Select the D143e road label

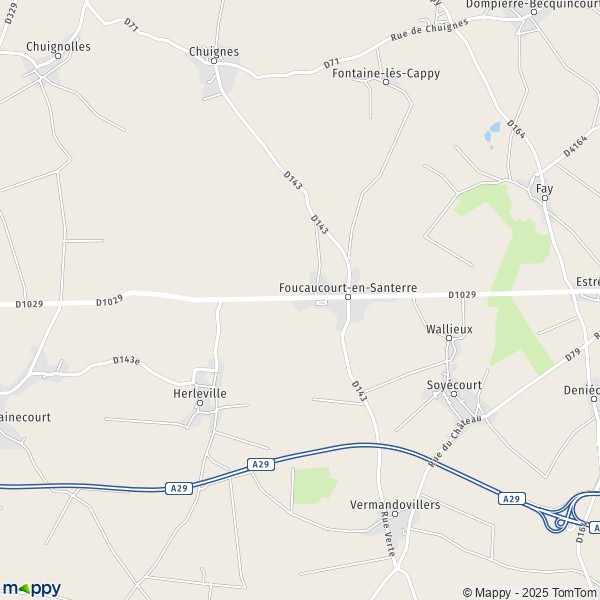(126, 360)
